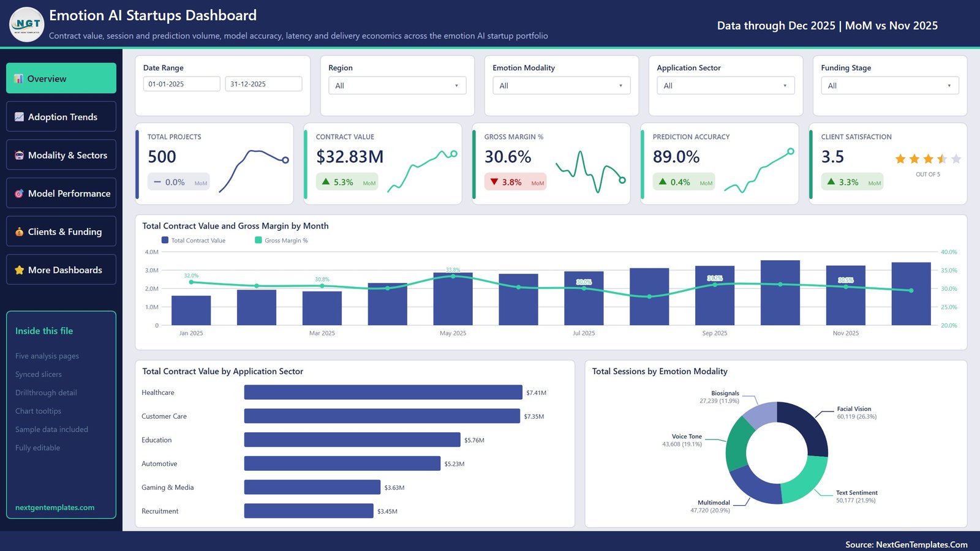The width and height of the screenshot is (980, 551).
Task: Click the Prediction Accuracy sparkline
Action: click(x=759, y=170)
